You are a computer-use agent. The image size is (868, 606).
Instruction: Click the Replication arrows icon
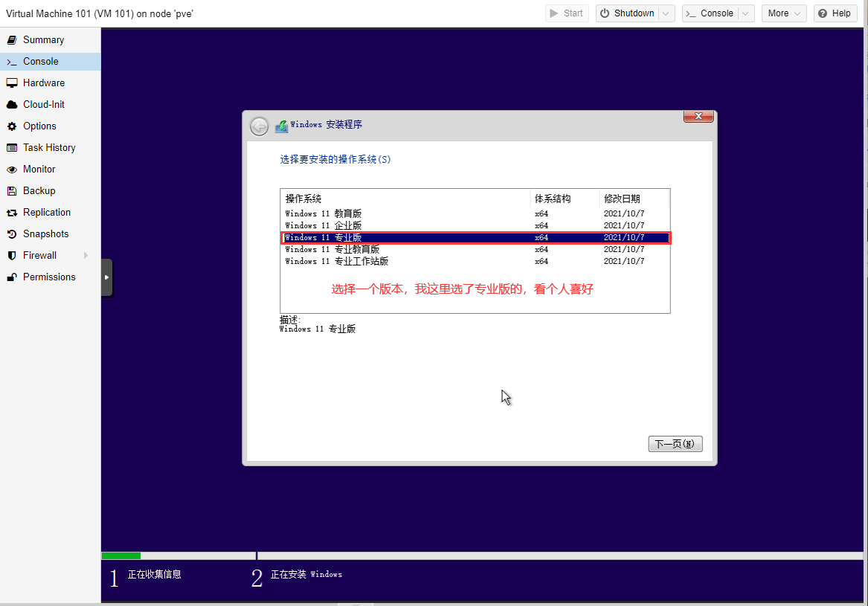[12, 213]
